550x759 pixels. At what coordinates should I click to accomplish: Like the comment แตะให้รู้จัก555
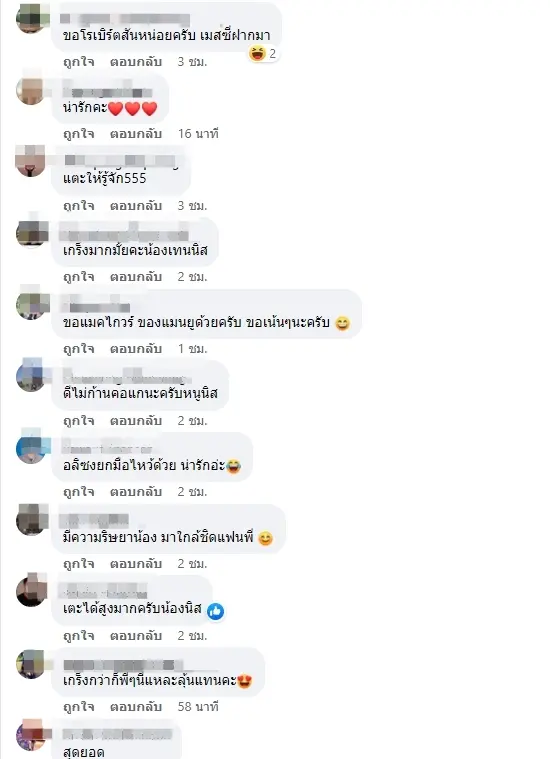78,206
